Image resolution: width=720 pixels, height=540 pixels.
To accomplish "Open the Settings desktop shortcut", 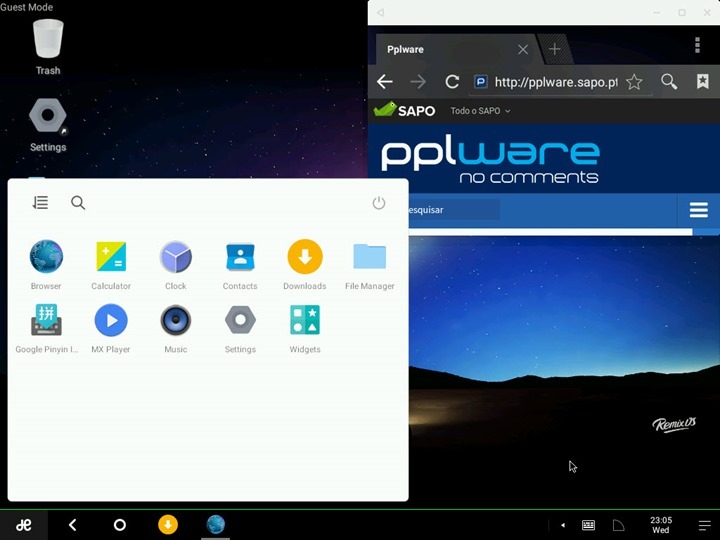I will (x=48, y=125).
